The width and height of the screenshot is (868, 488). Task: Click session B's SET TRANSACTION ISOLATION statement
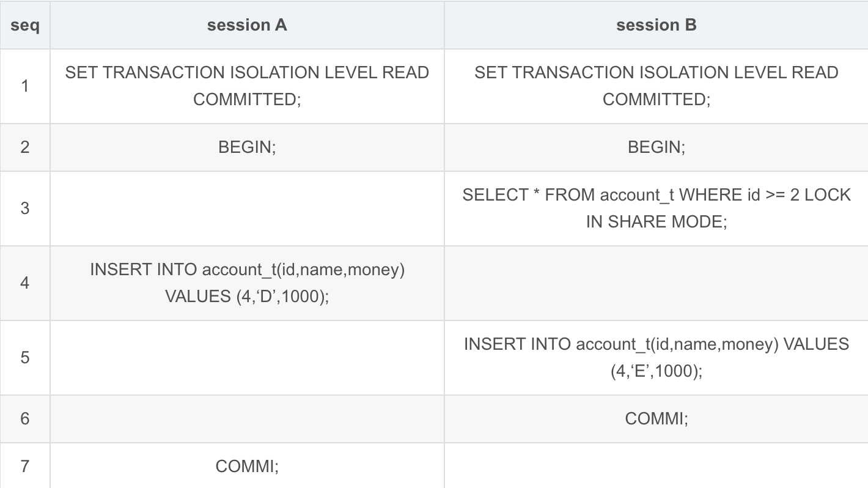[x=657, y=86]
